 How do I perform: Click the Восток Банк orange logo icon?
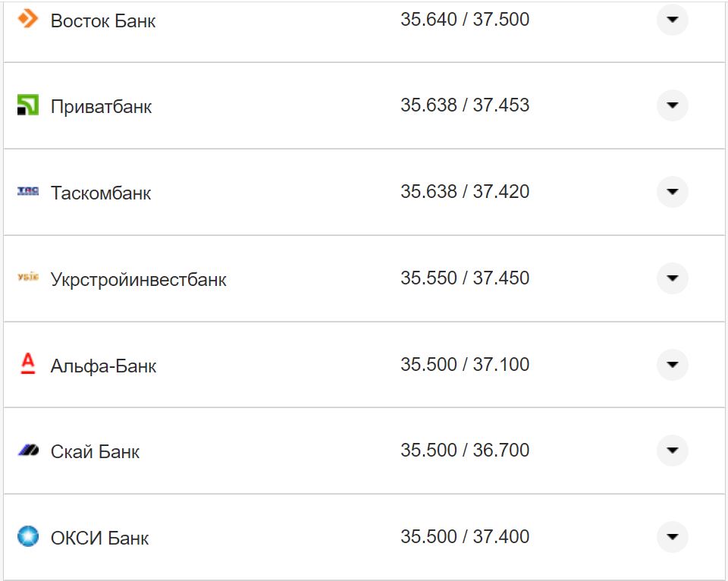28,19
